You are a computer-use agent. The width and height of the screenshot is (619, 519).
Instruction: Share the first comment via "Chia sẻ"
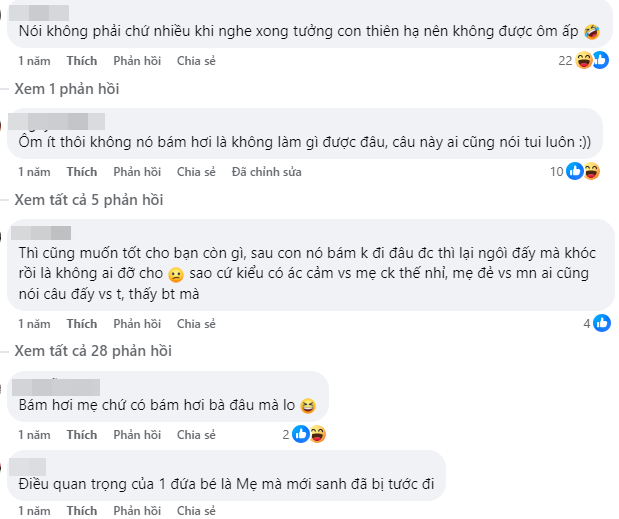point(196,61)
